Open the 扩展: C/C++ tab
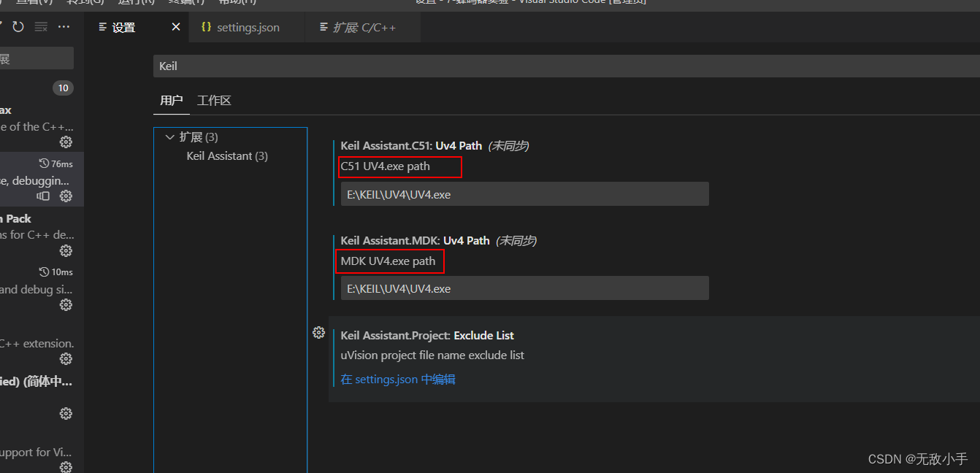The image size is (980, 473). 364,28
